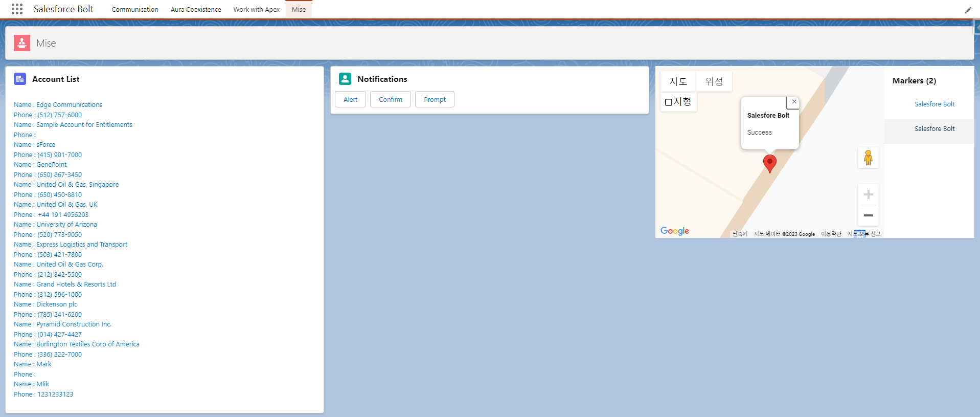Click the Account List card icon
The width and height of the screenshot is (980, 417).
pyautogui.click(x=20, y=79)
